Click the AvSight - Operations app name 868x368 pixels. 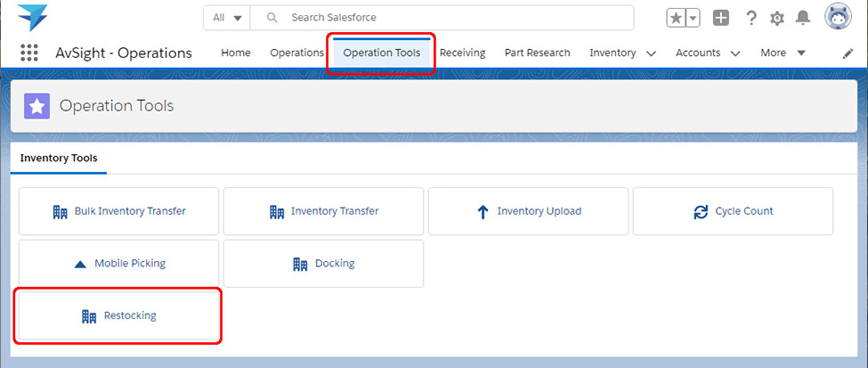click(x=124, y=53)
